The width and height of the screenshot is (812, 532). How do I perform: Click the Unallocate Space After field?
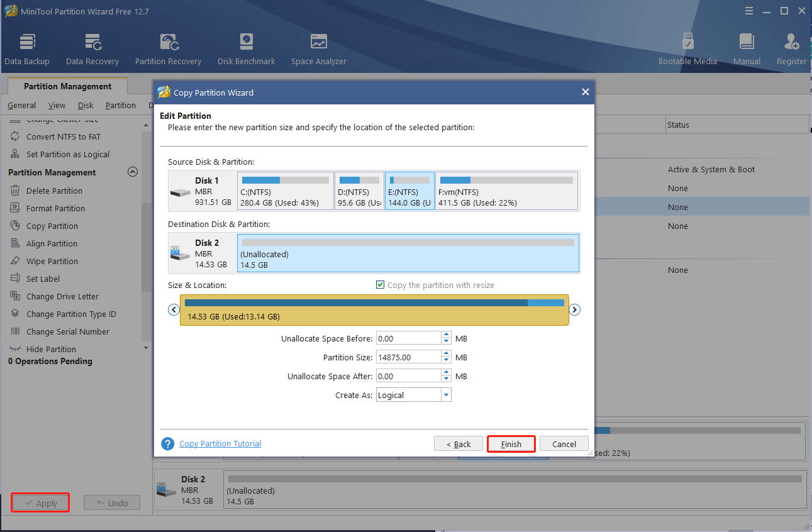409,376
